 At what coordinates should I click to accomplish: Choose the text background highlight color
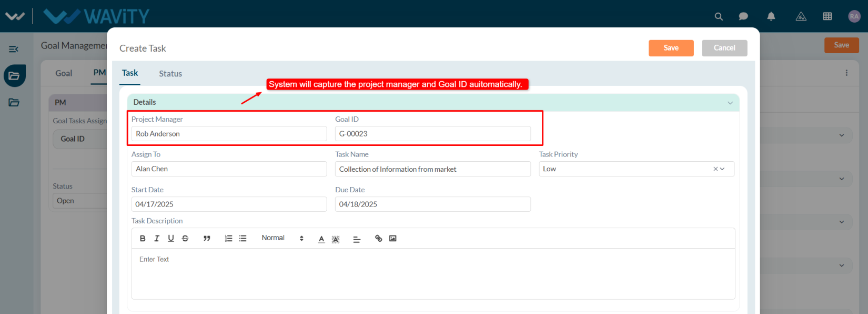336,239
